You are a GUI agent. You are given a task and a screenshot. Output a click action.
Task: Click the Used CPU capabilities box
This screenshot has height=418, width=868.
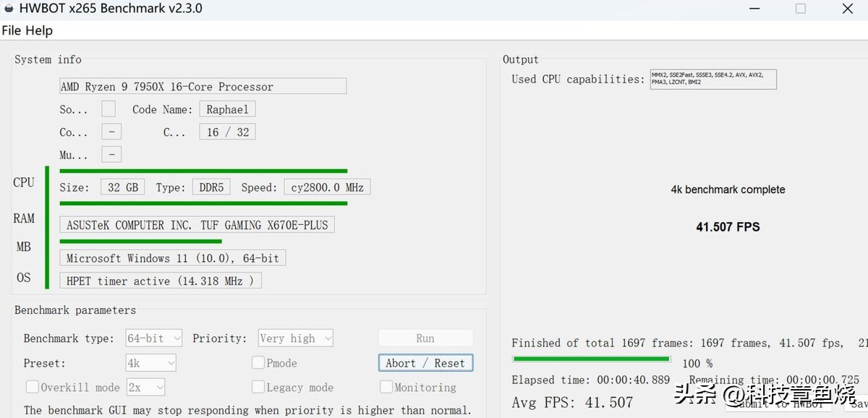click(x=712, y=79)
